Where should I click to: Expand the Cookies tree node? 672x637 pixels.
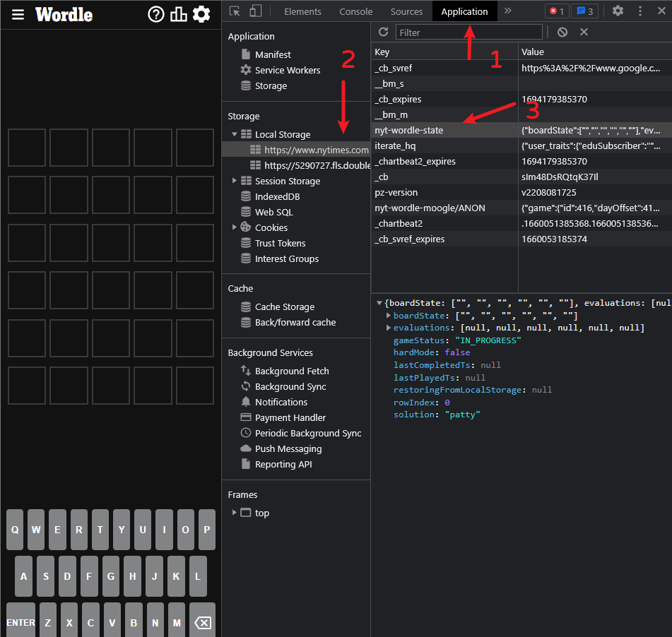pyautogui.click(x=235, y=227)
